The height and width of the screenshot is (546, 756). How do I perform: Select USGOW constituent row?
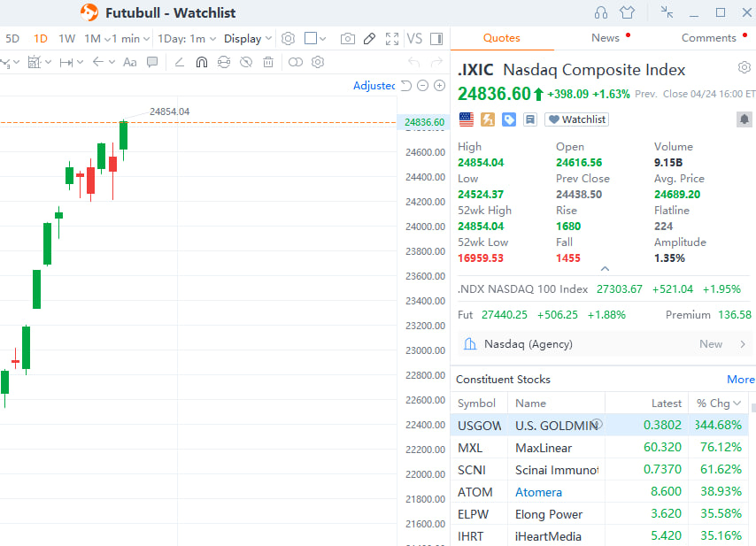(599, 425)
